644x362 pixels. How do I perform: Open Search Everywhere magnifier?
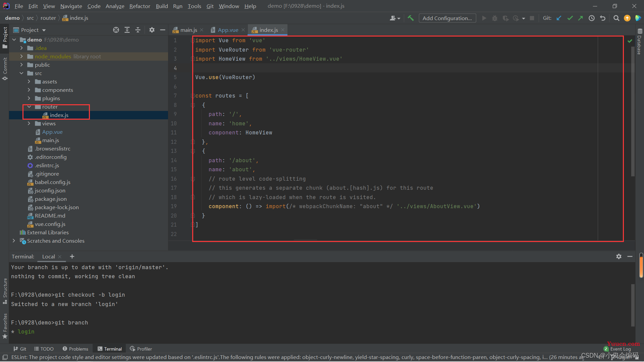(x=616, y=18)
